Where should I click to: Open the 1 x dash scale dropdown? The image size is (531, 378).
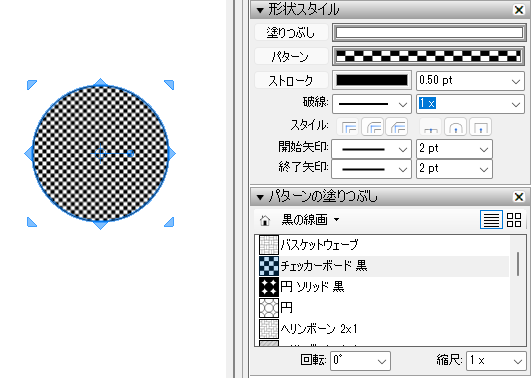pyautogui.click(x=470, y=104)
